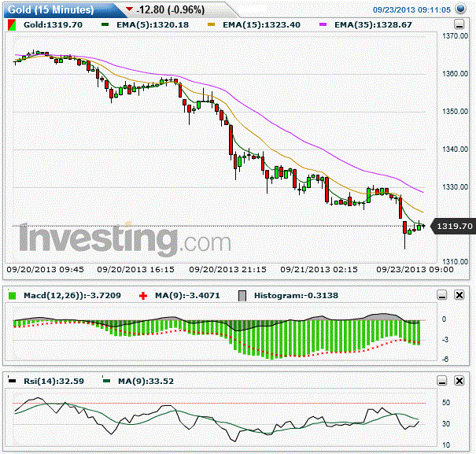Click the 09/20/2013 09:45 time axis label

pos(45,269)
